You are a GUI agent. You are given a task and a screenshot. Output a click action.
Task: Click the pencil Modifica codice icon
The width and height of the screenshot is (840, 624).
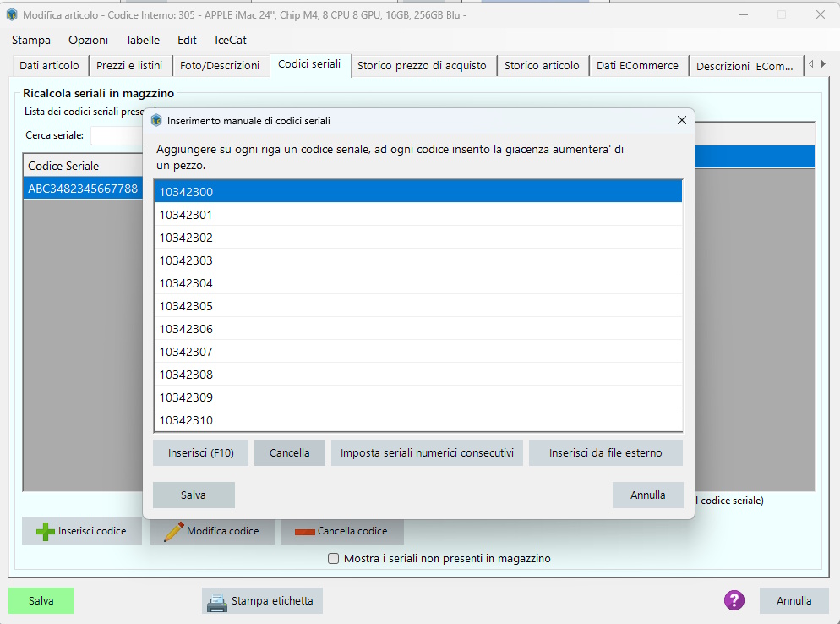tap(173, 531)
